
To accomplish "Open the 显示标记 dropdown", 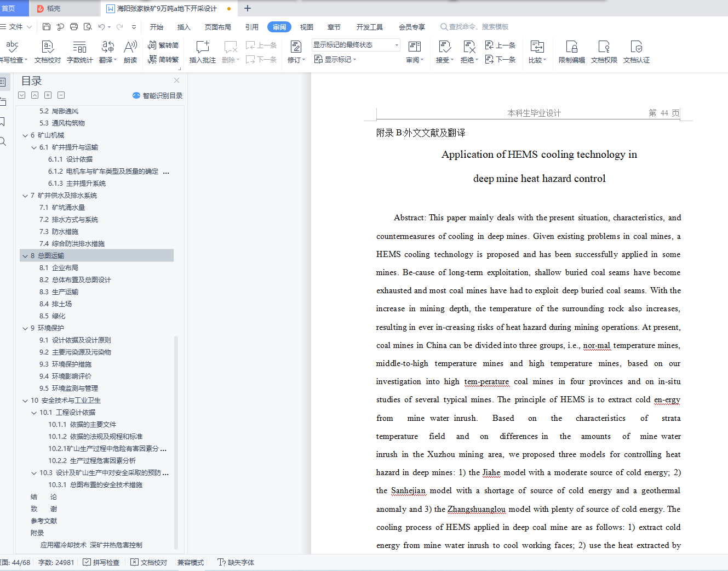I will [x=335, y=59].
